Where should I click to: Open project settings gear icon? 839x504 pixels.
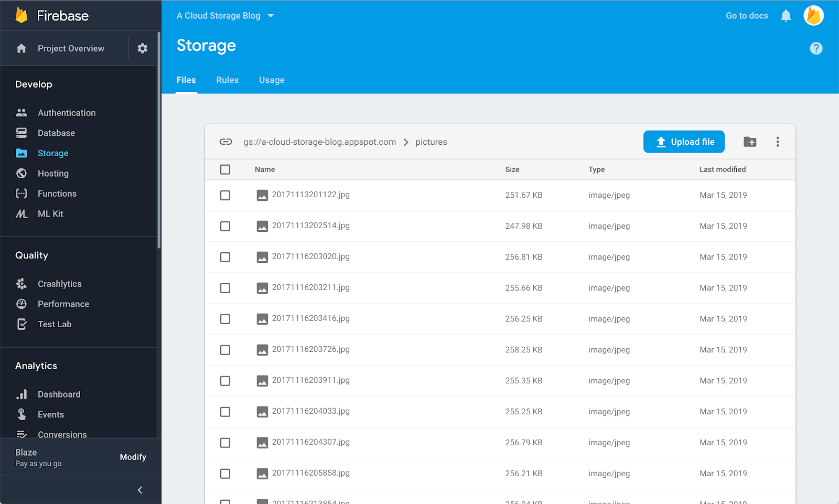[x=142, y=48]
